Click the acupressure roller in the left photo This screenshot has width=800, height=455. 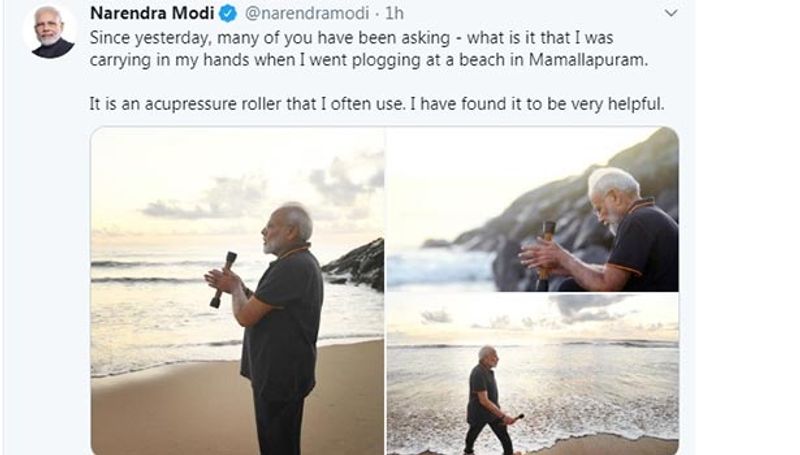point(222,277)
